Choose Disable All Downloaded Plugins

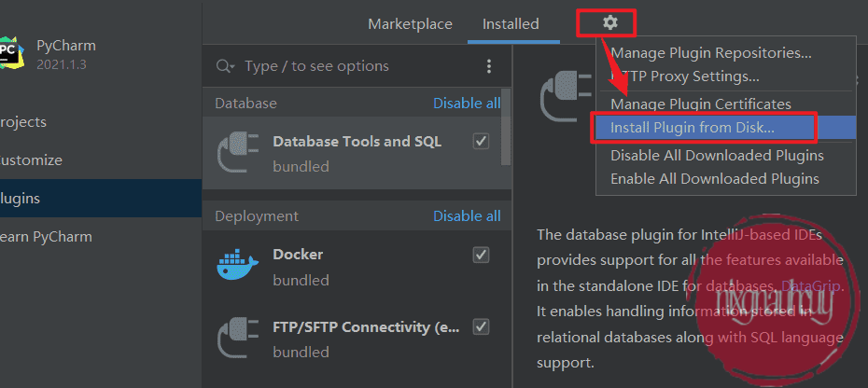717,156
